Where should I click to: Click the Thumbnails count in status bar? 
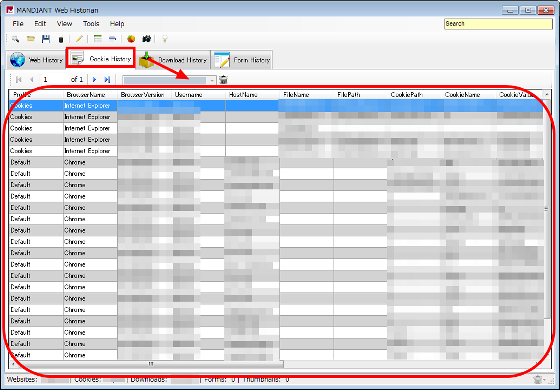[x=266, y=379]
